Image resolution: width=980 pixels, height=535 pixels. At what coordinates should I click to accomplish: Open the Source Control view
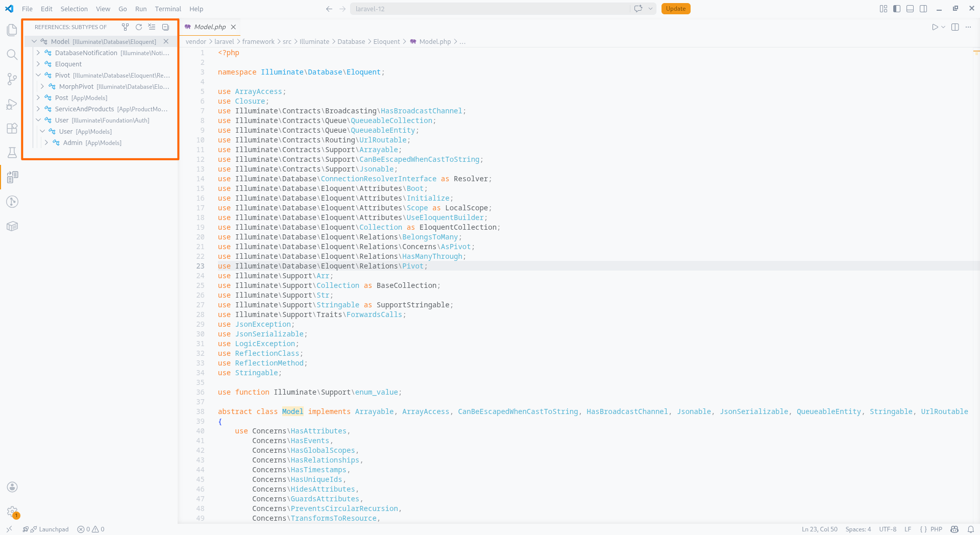pos(12,79)
